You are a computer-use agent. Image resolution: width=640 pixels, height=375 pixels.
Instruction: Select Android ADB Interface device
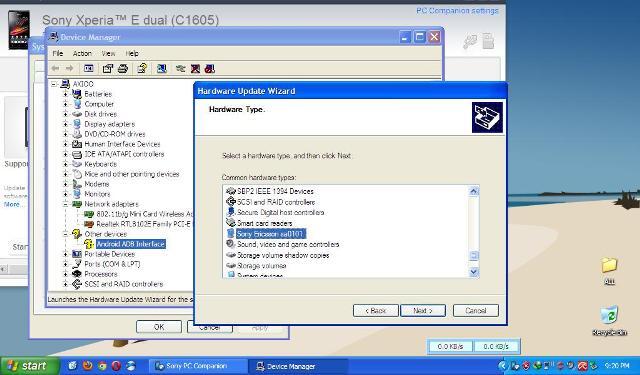pos(131,244)
